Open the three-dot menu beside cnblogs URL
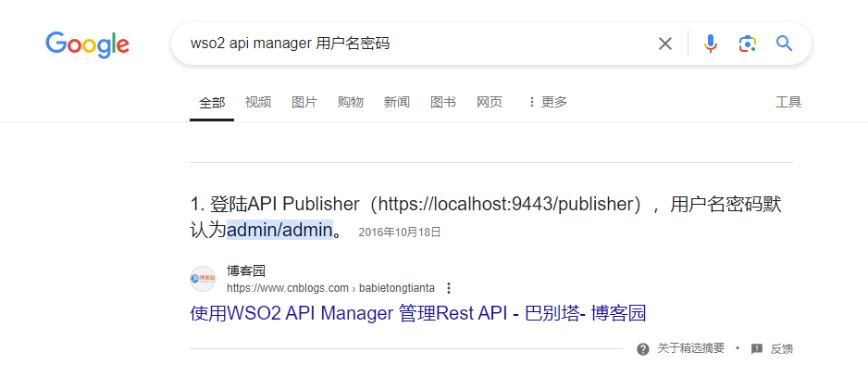 pos(449,288)
